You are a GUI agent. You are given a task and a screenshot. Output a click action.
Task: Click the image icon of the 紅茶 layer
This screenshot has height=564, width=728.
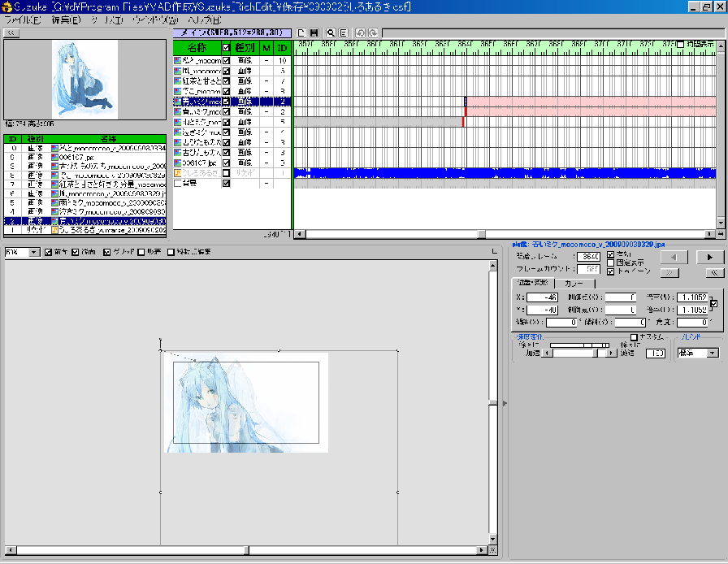[177, 80]
